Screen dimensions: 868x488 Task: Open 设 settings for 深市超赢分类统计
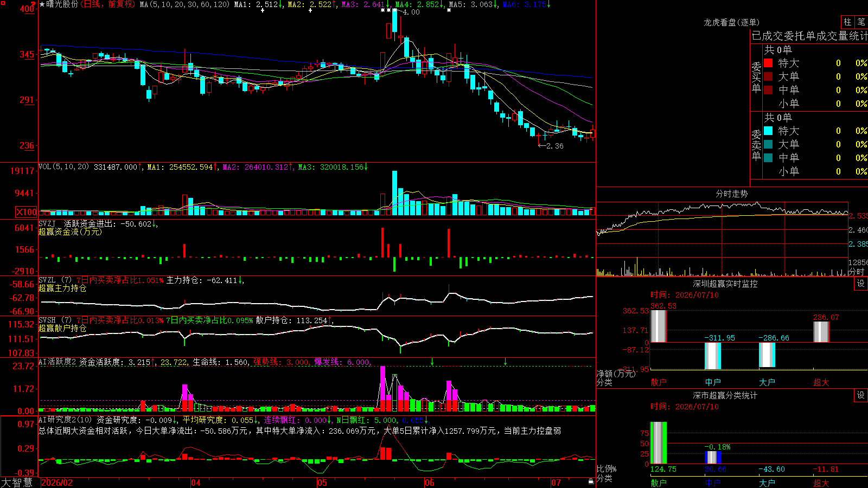point(861,395)
